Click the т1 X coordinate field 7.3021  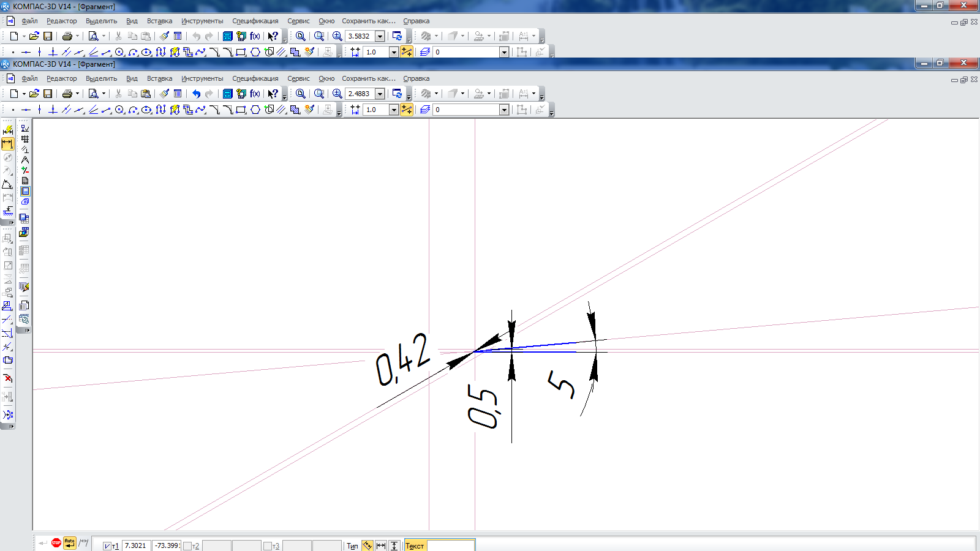[x=135, y=545]
